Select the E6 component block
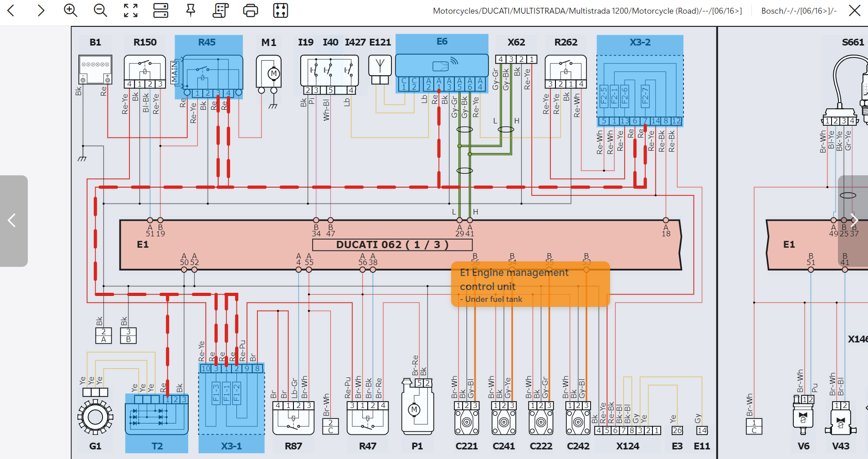This screenshot has height=459, width=868. [x=442, y=64]
